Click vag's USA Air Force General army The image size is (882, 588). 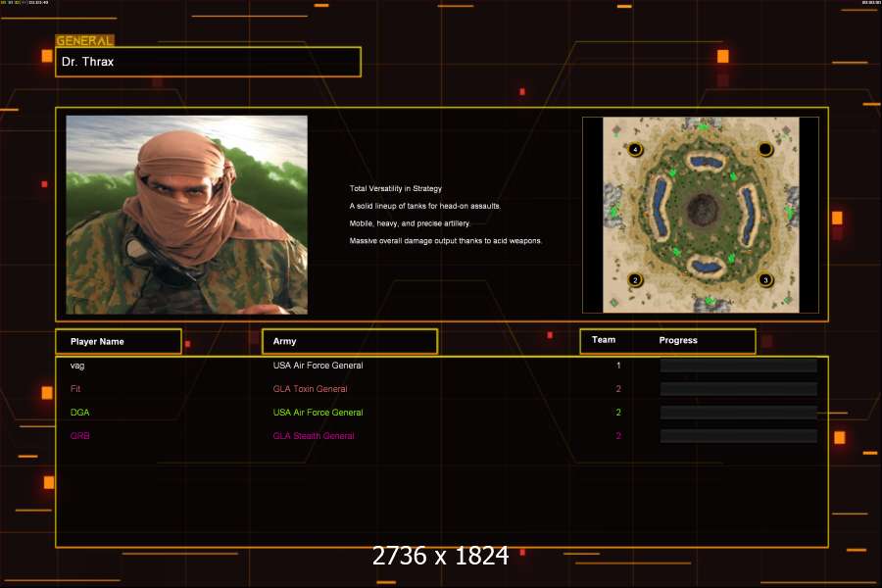pos(318,366)
